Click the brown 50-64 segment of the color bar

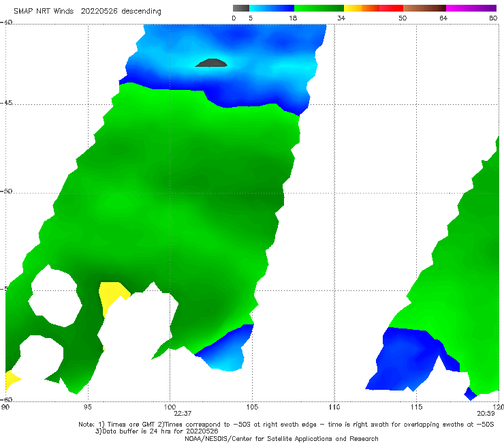[424, 8]
